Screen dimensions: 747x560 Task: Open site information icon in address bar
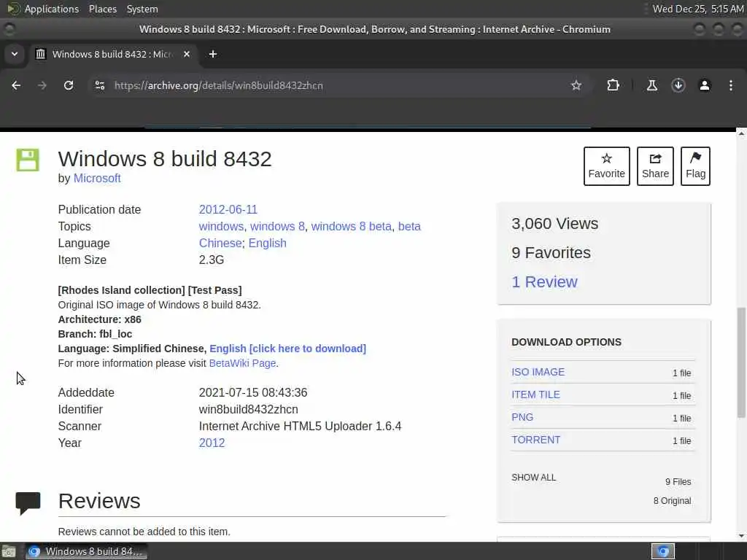tap(99, 85)
